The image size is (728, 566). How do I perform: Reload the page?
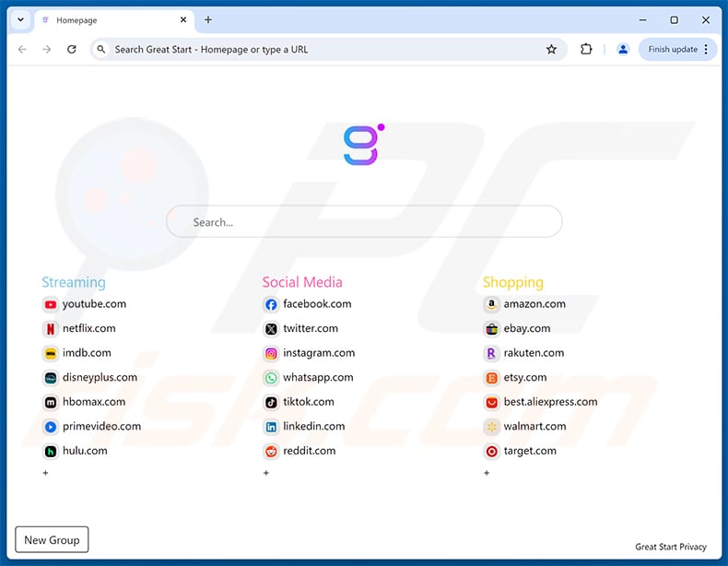pyautogui.click(x=72, y=49)
